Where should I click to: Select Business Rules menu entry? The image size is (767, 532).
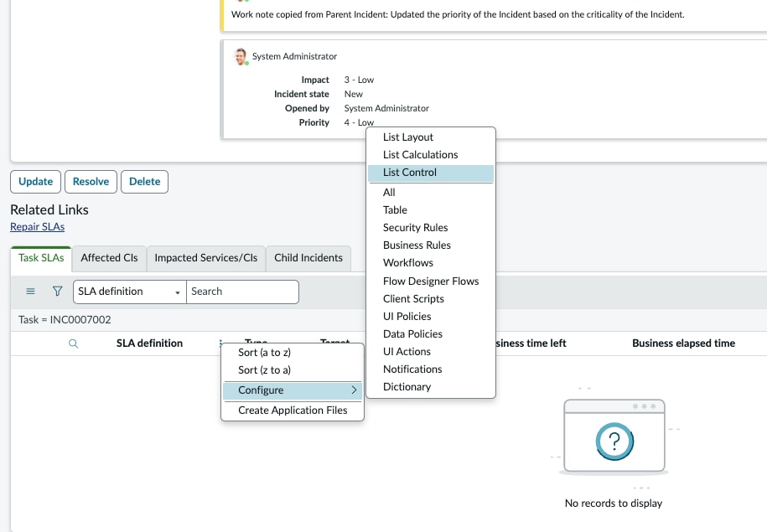click(x=417, y=245)
